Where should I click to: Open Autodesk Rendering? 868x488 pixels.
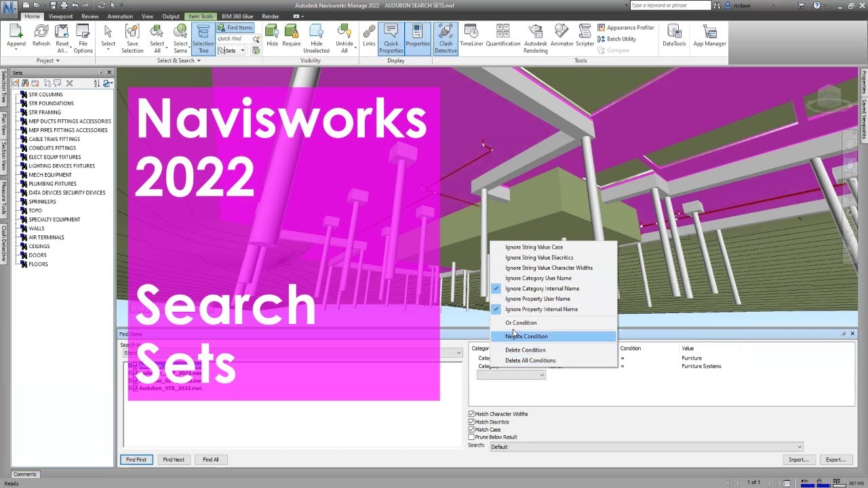536,37
